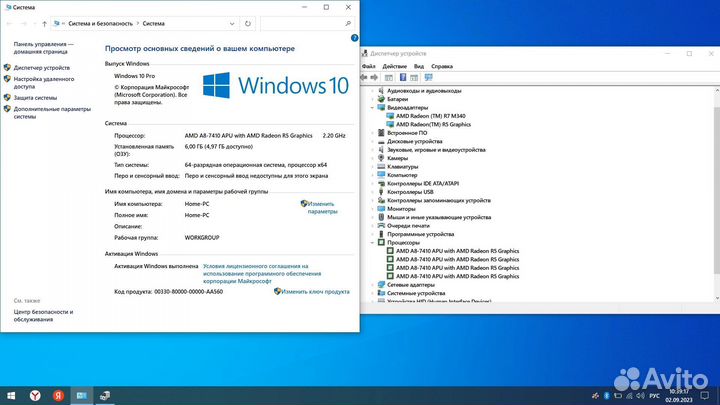This screenshot has height=405, width=720.
Task: Open Файл menu in Device Manager
Action: (x=369, y=66)
